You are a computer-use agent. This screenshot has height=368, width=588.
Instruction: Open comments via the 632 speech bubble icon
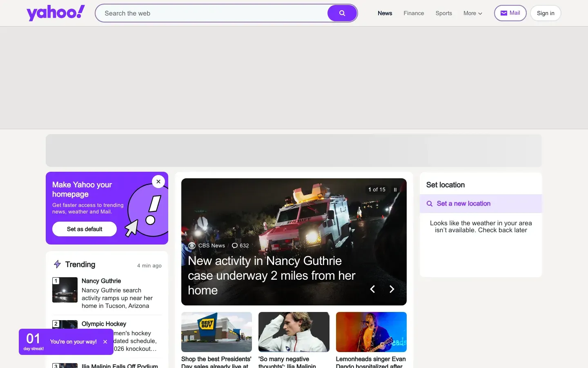(x=234, y=245)
